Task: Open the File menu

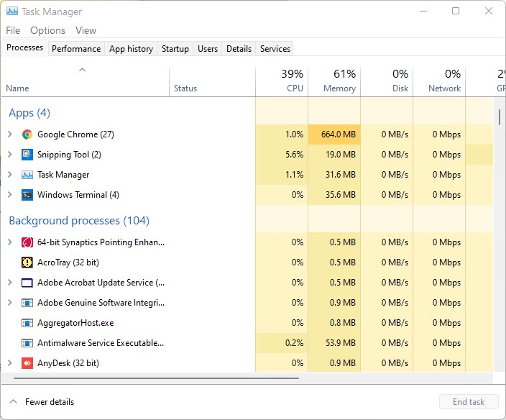Action: coord(13,30)
